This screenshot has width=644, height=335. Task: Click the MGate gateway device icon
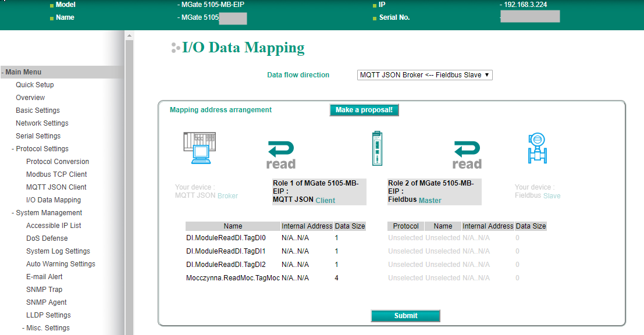coord(377,149)
